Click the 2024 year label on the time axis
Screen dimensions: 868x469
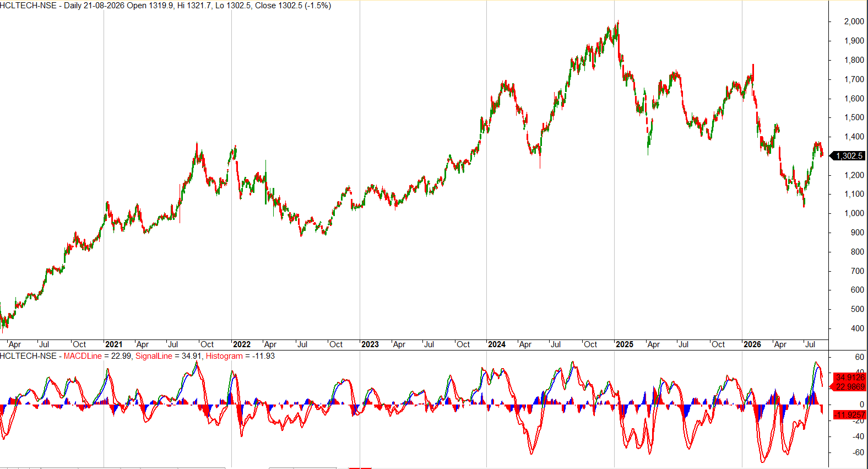pyautogui.click(x=497, y=344)
